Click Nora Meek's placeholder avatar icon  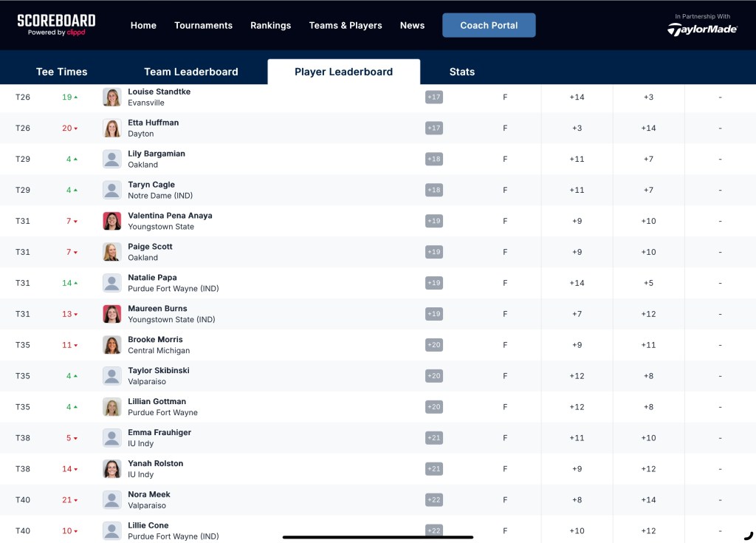click(112, 501)
